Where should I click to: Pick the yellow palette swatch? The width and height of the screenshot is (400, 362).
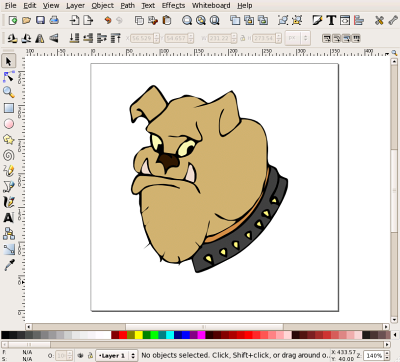click(139, 335)
